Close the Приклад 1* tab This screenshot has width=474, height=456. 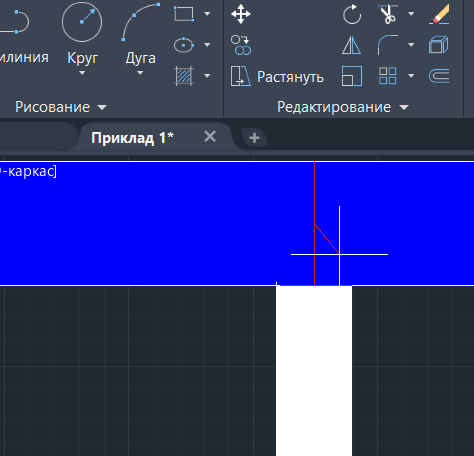click(210, 137)
